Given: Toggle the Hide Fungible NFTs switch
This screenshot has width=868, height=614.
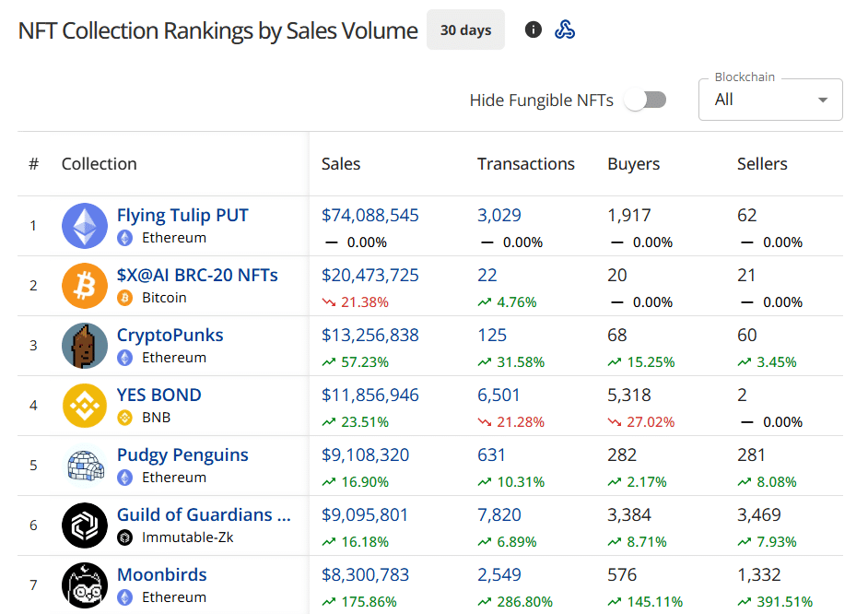Looking at the screenshot, I should click(x=645, y=100).
